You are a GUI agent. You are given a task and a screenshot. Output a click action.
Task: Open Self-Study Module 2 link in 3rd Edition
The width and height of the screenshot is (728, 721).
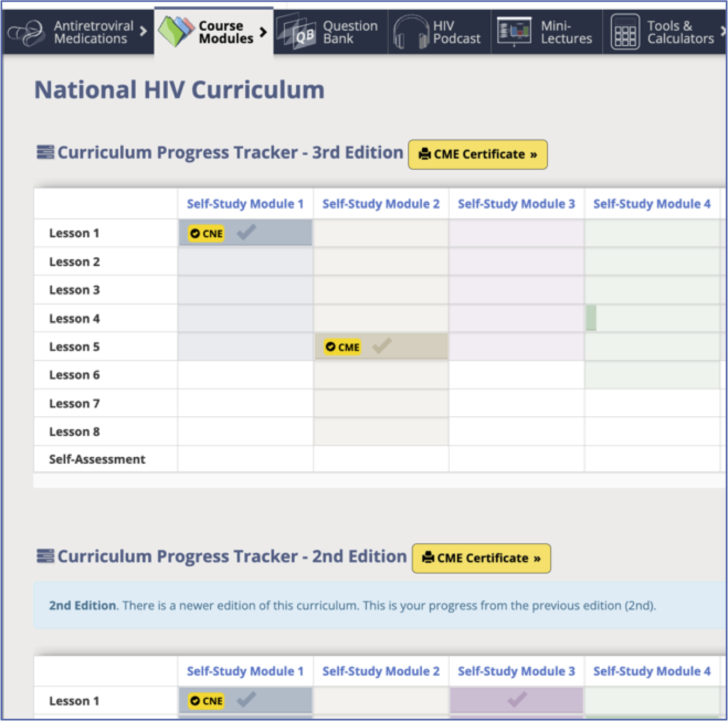[x=381, y=204]
